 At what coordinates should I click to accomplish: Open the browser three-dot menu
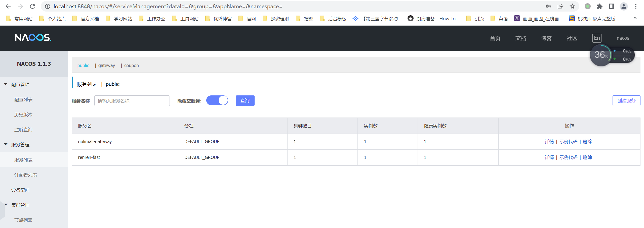636,6
